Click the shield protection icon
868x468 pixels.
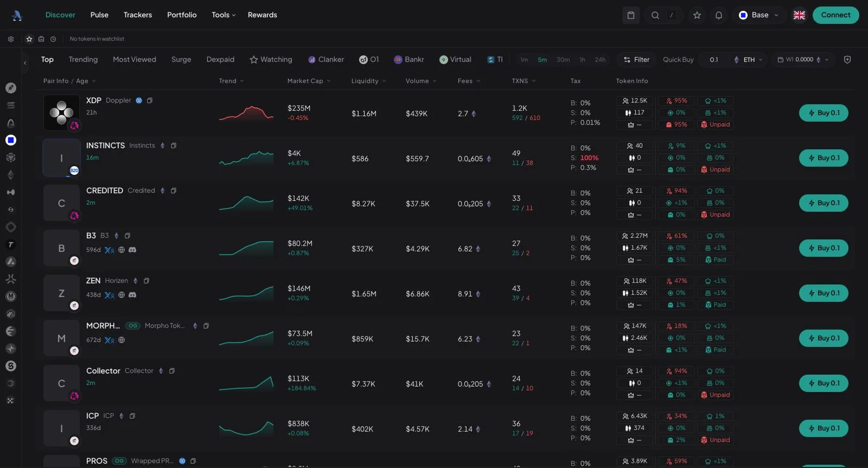tap(847, 60)
